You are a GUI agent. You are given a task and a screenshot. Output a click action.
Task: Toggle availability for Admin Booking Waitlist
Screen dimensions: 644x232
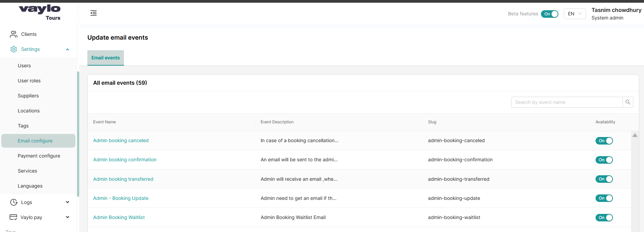(604, 218)
